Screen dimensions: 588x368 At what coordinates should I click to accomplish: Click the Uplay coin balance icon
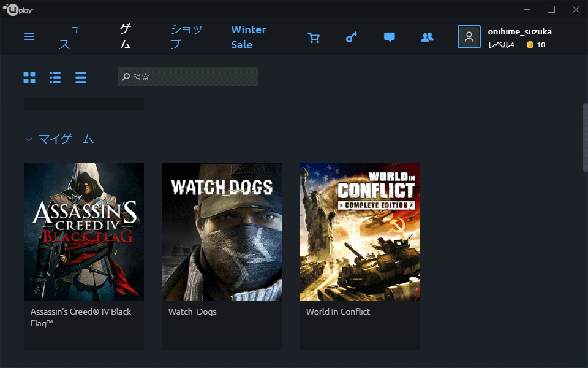pyautogui.click(x=529, y=45)
